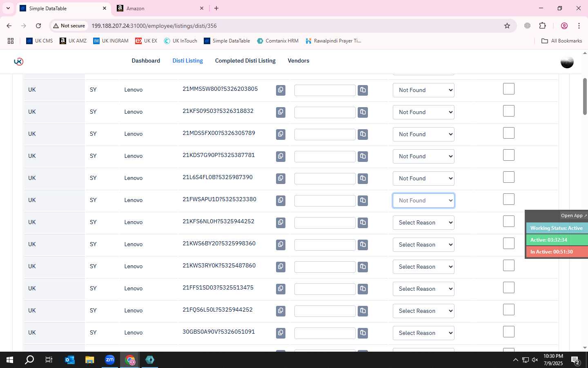Image resolution: width=588 pixels, height=368 pixels.
Task: Open reason dropdown for 21FFS1SD03?5325513475
Action: click(423, 289)
